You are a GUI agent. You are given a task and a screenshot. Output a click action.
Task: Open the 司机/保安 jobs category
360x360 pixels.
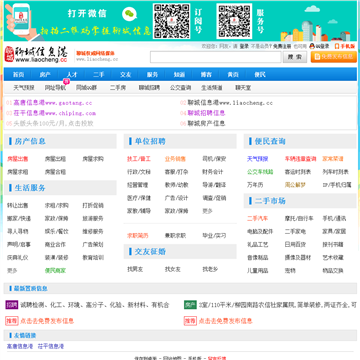click(x=214, y=159)
